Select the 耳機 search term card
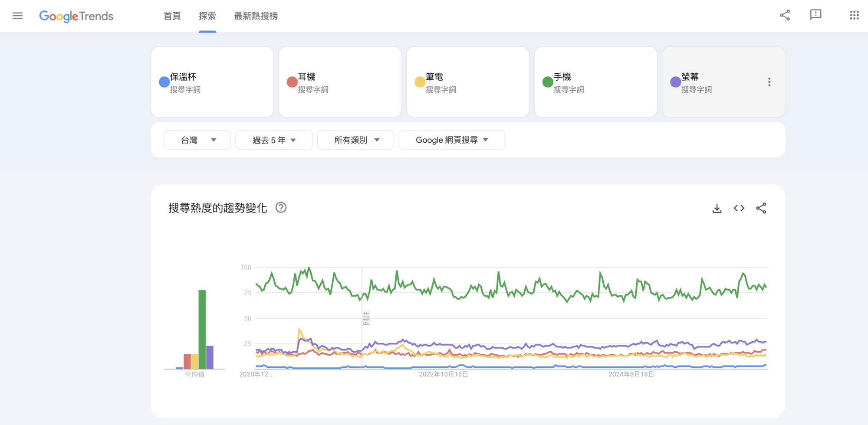The image size is (868, 425). coord(340,82)
